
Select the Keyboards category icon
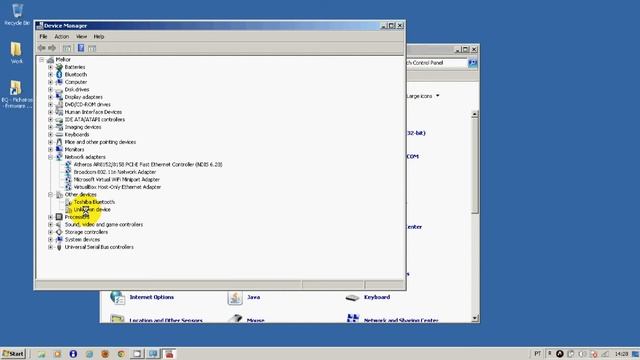click(x=59, y=134)
